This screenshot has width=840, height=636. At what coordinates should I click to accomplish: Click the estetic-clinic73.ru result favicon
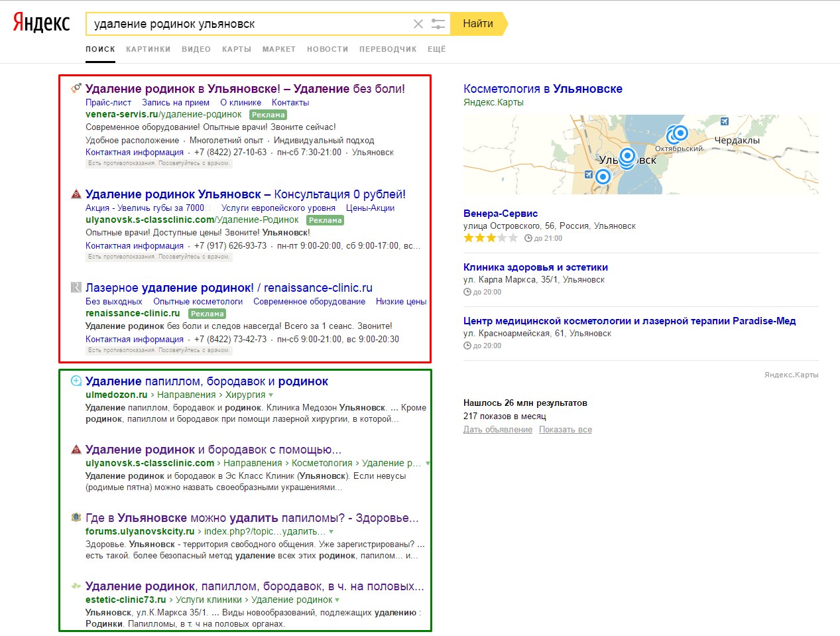[76, 586]
